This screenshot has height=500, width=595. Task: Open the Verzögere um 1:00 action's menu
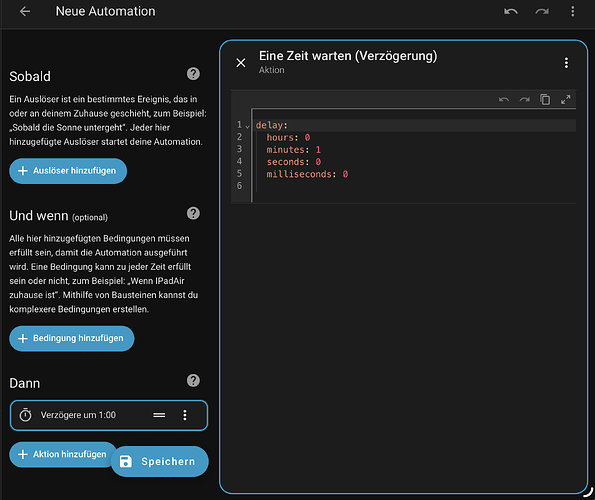185,415
